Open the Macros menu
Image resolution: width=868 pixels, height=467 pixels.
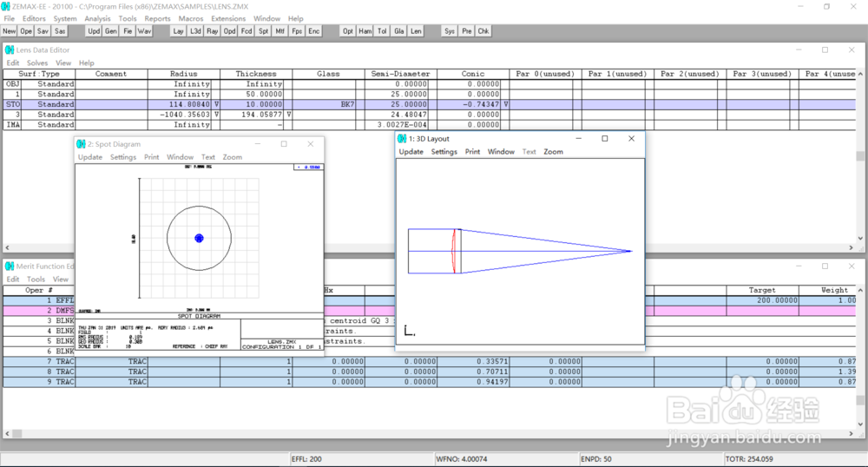pos(190,19)
